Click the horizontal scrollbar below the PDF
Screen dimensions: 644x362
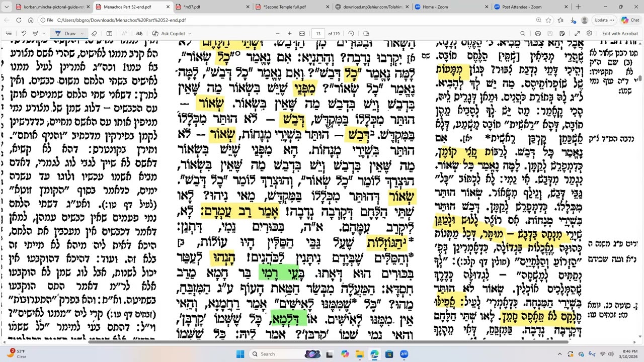[329, 342]
